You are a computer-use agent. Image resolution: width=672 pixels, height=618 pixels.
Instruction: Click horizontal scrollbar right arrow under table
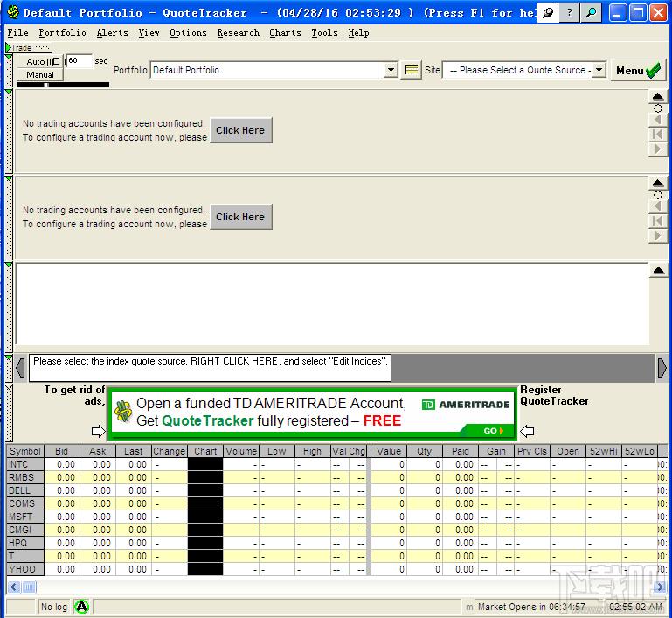[x=660, y=587]
